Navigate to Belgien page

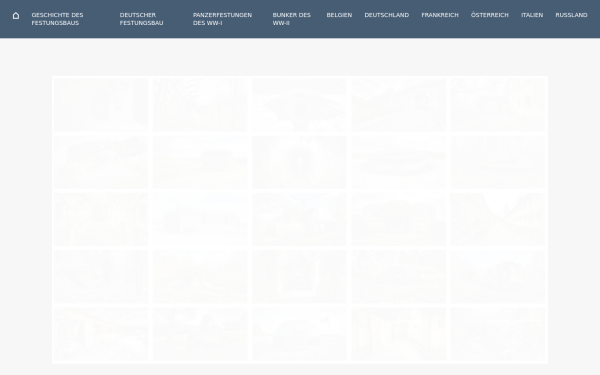[339, 15]
